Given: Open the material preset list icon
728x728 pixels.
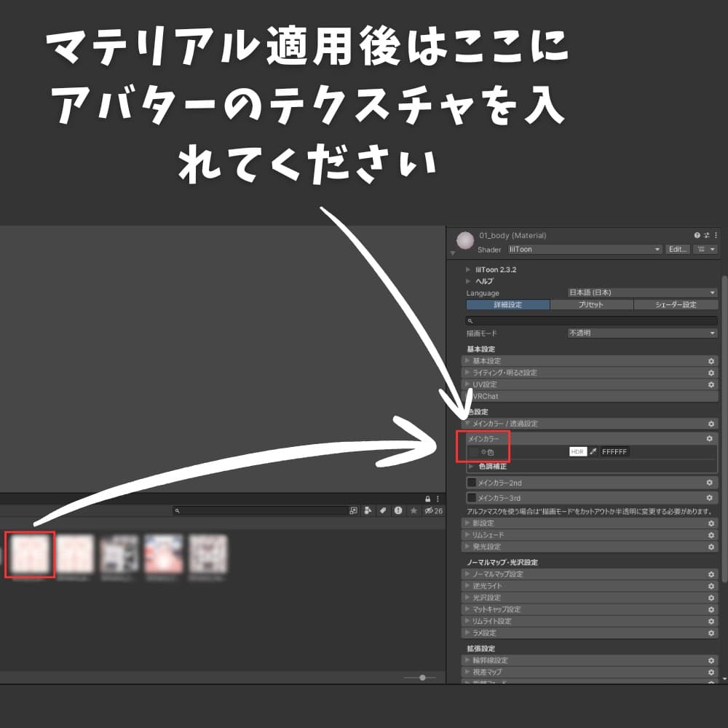Looking at the screenshot, I should (700, 248).
